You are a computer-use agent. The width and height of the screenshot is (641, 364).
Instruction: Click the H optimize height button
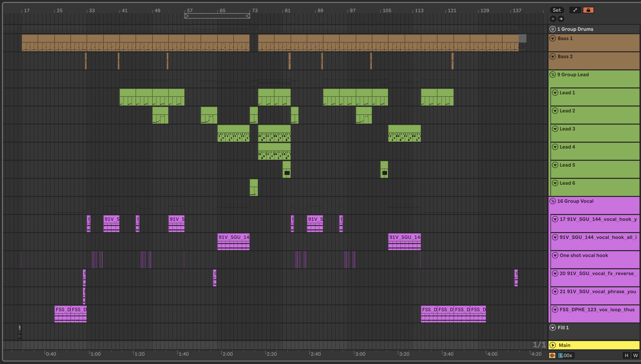click(627, 355)
